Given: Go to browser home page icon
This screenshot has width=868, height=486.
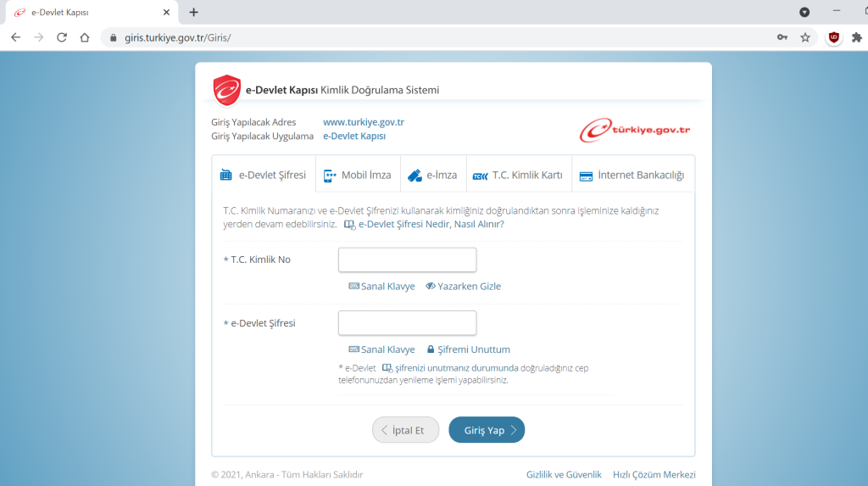Looking at the screenshot, I should (x=85, y=37).
